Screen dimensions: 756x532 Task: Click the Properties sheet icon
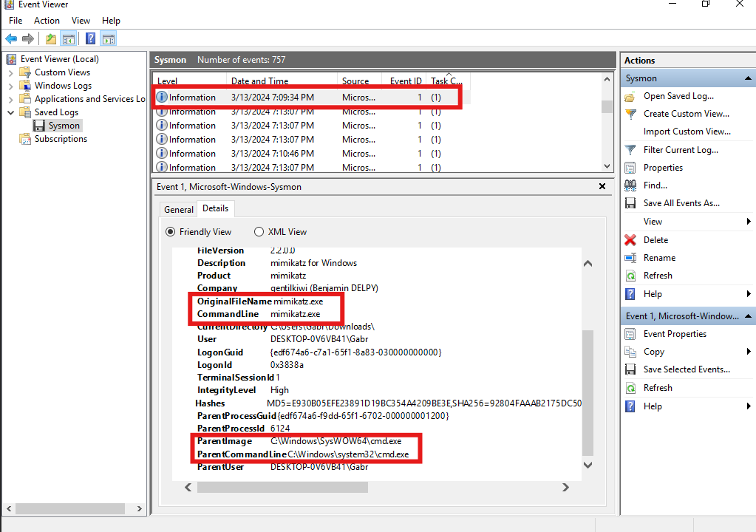pos(630,168)
